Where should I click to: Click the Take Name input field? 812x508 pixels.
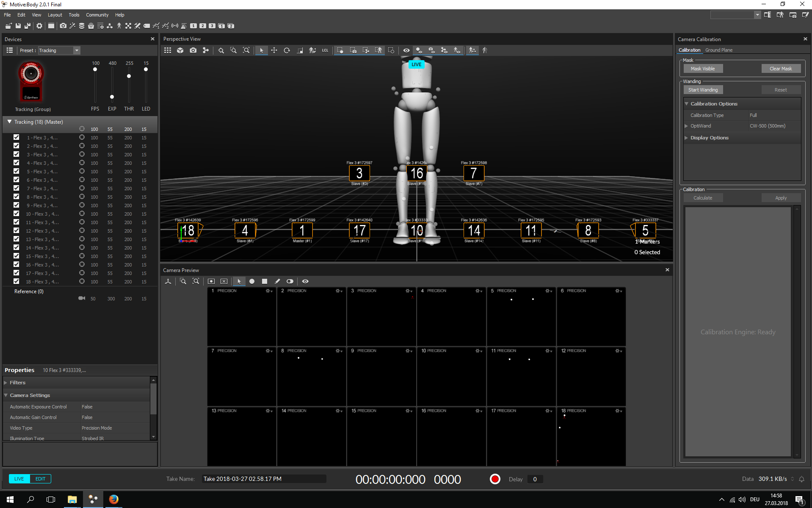[x=263, y=479]
